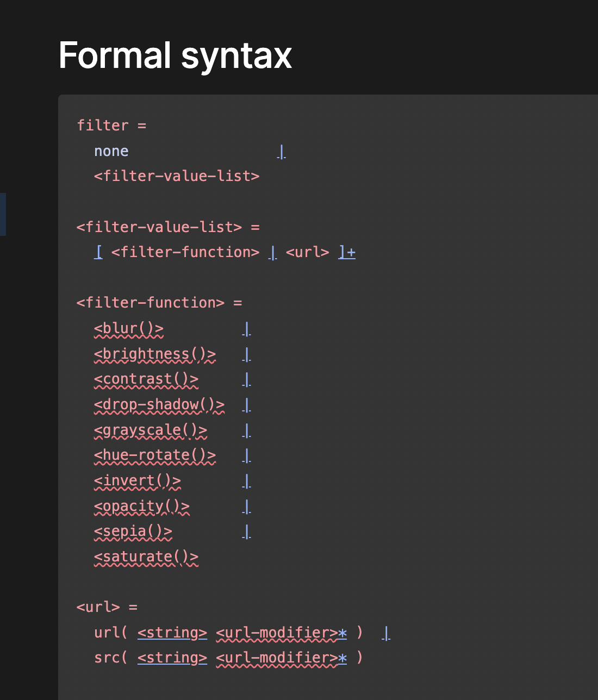The height and width of the screenshot is (700, 598).
Task: Open the <drop-shadow()> function link
Action: tap(159, 405)
